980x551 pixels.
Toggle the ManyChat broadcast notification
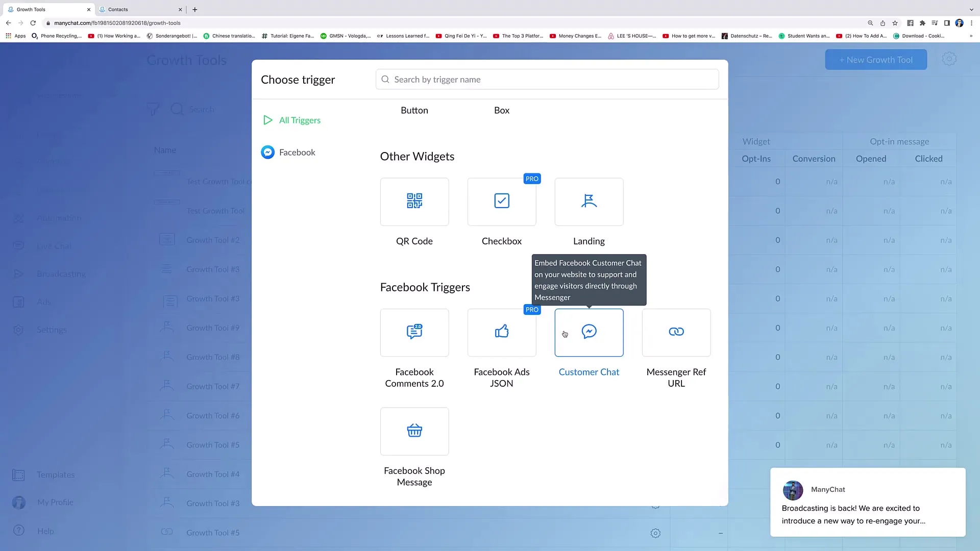point(868,502)
